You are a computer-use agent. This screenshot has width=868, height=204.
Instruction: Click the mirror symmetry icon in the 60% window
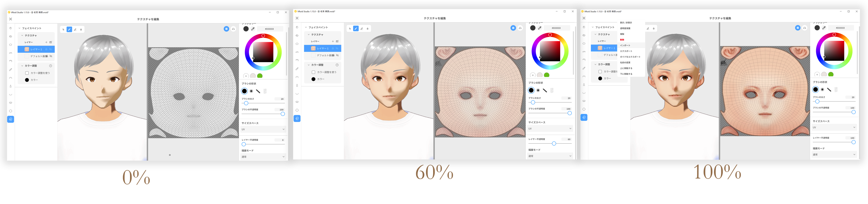(520, 28)
